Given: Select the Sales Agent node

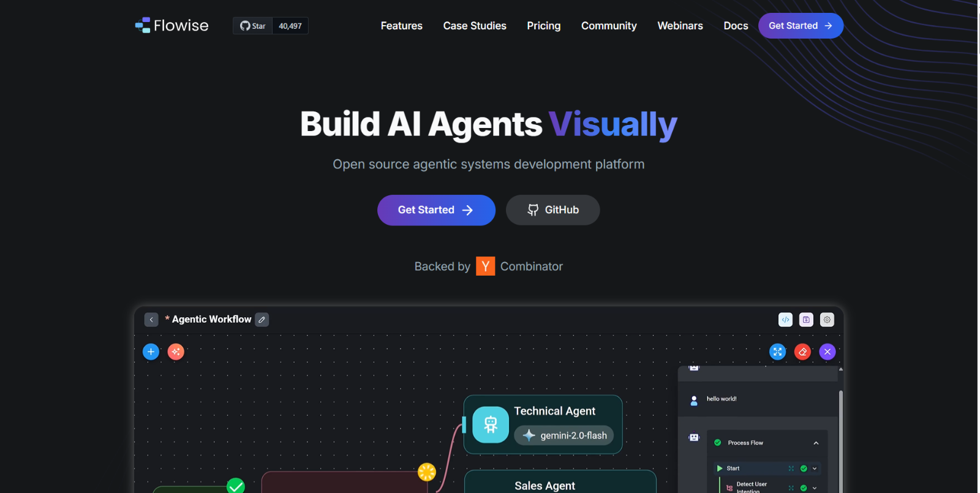Looking at the screenshot, I should (x=560, y=482).
